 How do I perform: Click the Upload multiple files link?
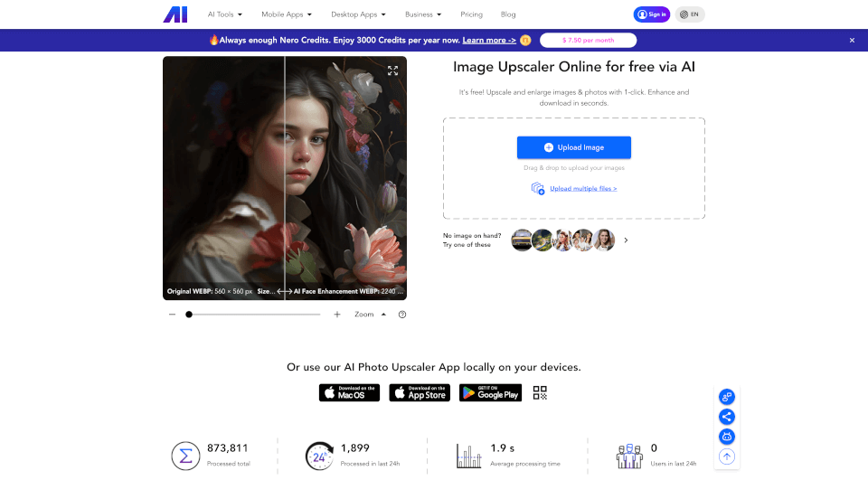point(582,188)
